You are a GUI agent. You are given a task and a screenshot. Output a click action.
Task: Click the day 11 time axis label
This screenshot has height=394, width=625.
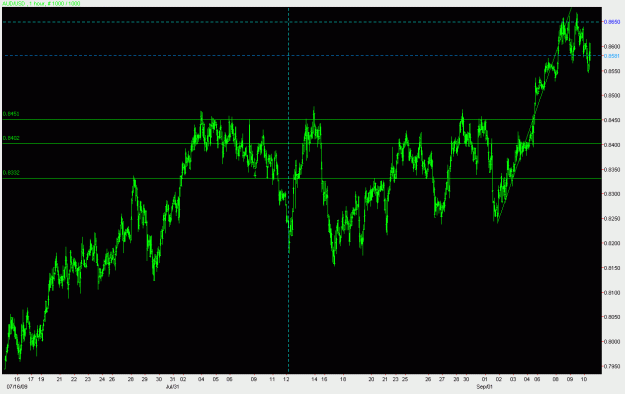[272, 379]
